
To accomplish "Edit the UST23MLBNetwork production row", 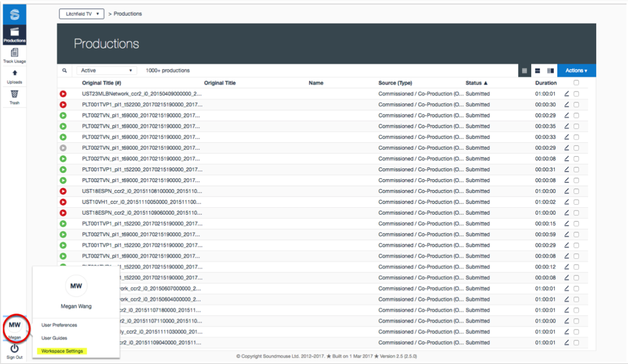I will (x=567, y=94).
